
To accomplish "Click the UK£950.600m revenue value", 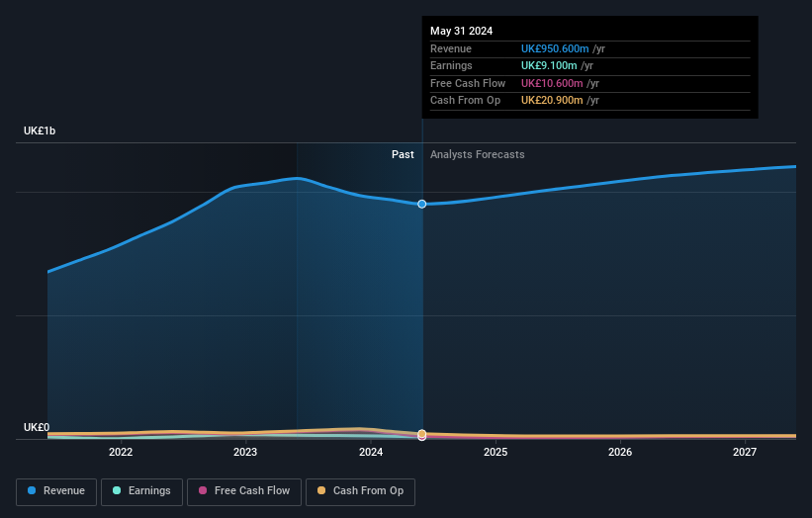I will tap(555, 48).
